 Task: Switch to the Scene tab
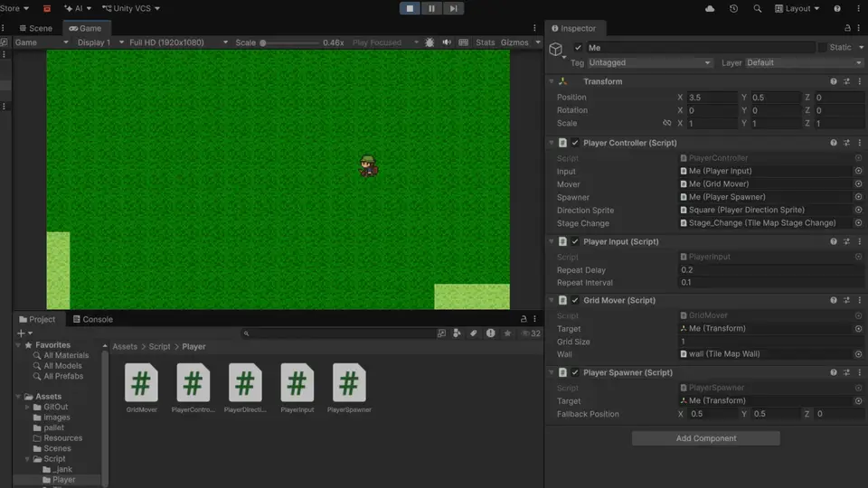pos(36,28)
